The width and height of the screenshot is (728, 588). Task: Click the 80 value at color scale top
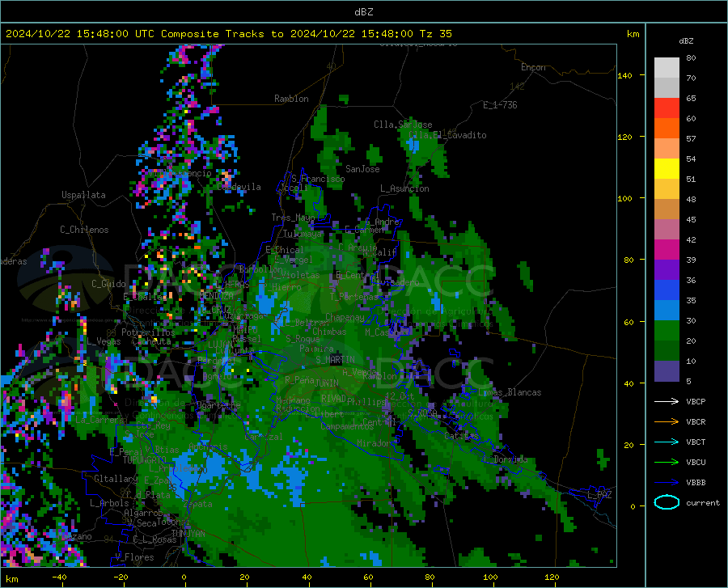[691, 58]
